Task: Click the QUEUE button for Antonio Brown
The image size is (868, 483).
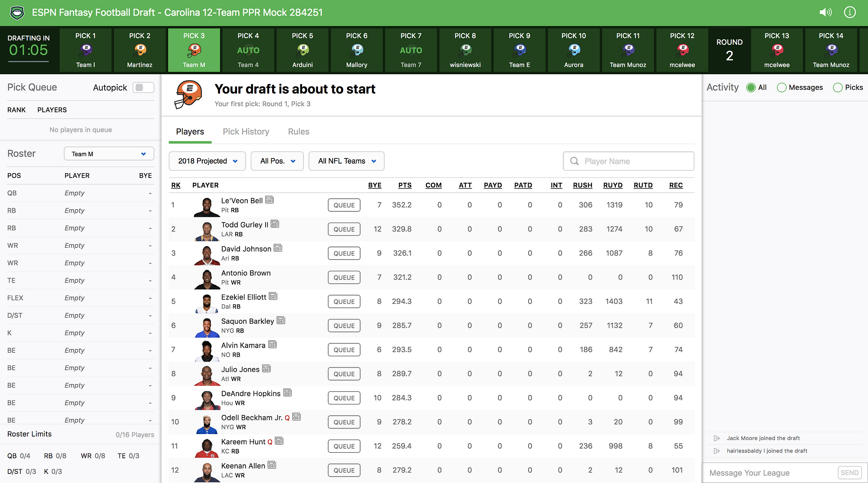Action: click(x=344, y=277)
